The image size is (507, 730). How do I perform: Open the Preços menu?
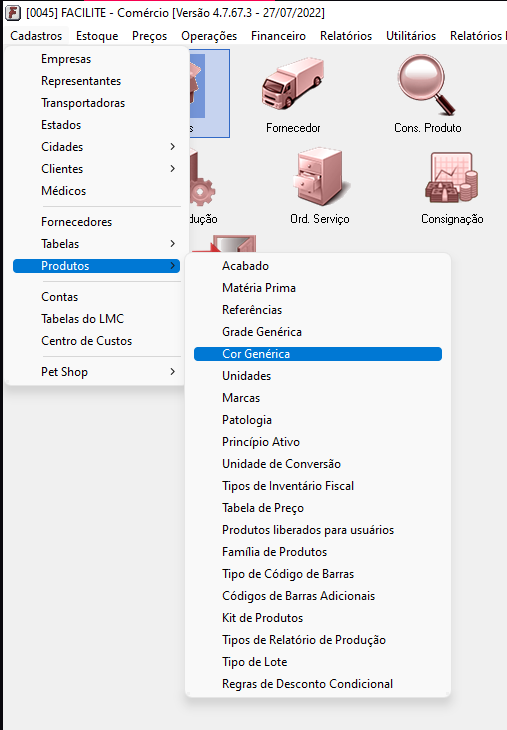point(149,36)
